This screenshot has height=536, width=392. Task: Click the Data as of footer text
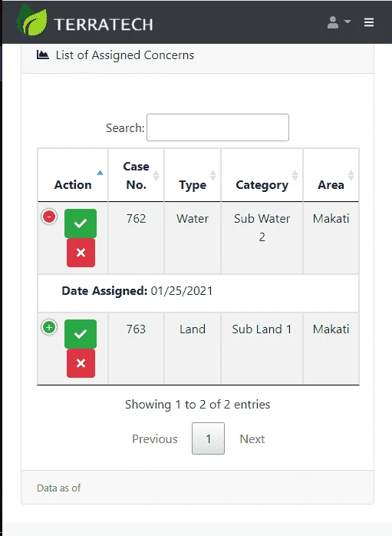tap(59, 488)
